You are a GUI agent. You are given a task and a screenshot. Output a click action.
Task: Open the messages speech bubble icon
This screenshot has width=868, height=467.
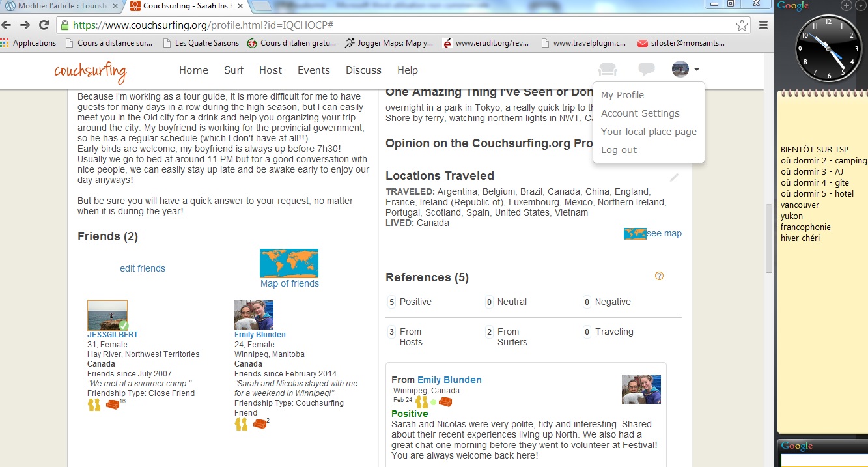(646, 70)
